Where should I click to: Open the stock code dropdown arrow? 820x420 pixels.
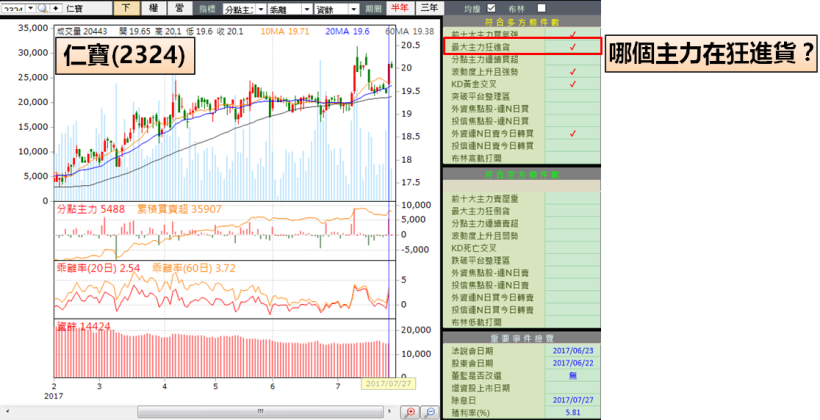(x=30, y=8)
